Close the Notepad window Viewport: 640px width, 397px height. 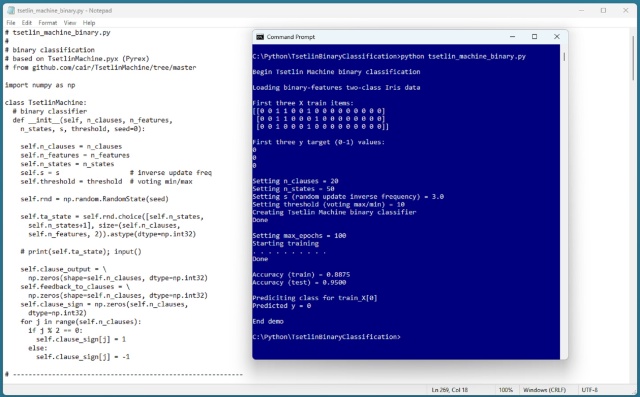pos(625,11)
